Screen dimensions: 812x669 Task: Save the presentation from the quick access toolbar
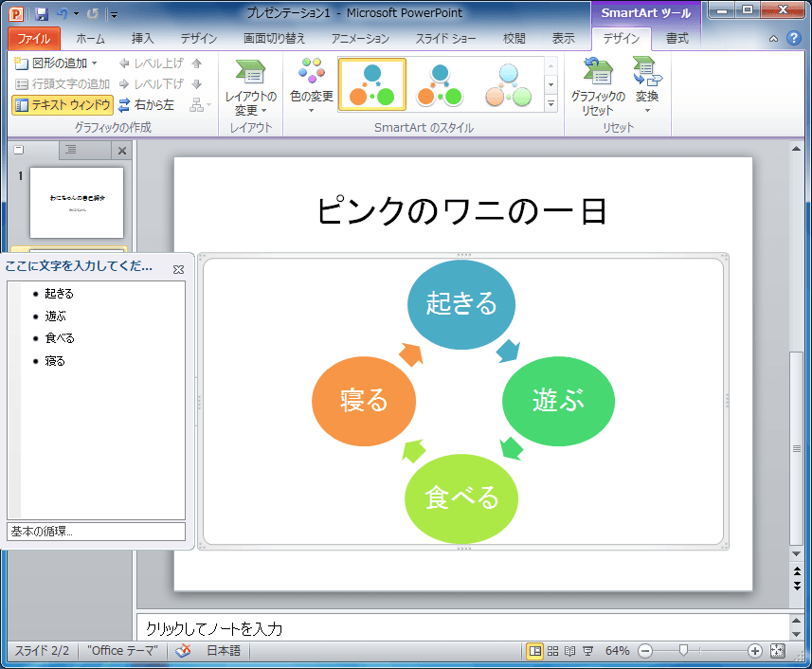pos(42,14)
